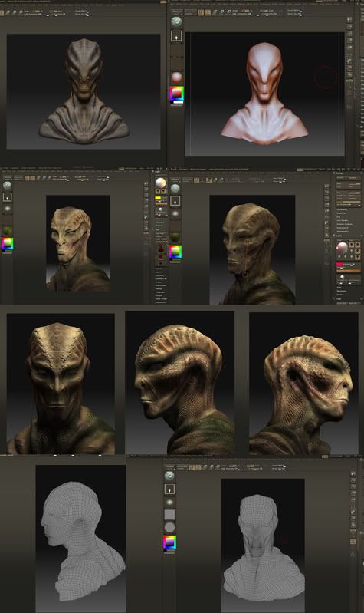Click the large light placement sphere atop the middle Light palette
Screen dimensions: 364x613
[x=160, y=183]
